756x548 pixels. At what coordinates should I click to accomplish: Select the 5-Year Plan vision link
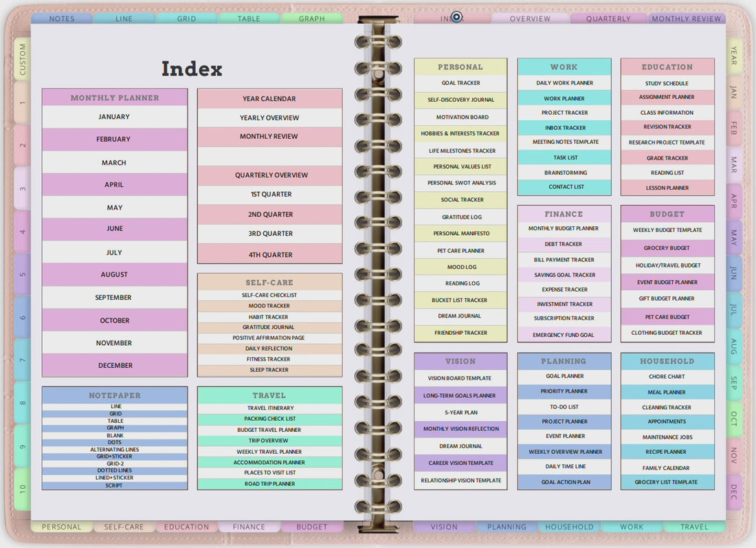460,413
